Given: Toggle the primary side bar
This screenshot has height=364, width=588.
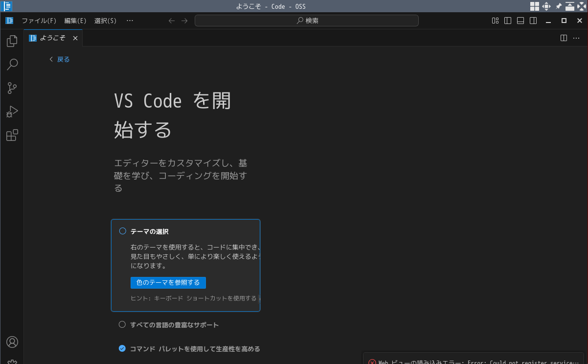Looking at the screenshot, I should 508,21.
